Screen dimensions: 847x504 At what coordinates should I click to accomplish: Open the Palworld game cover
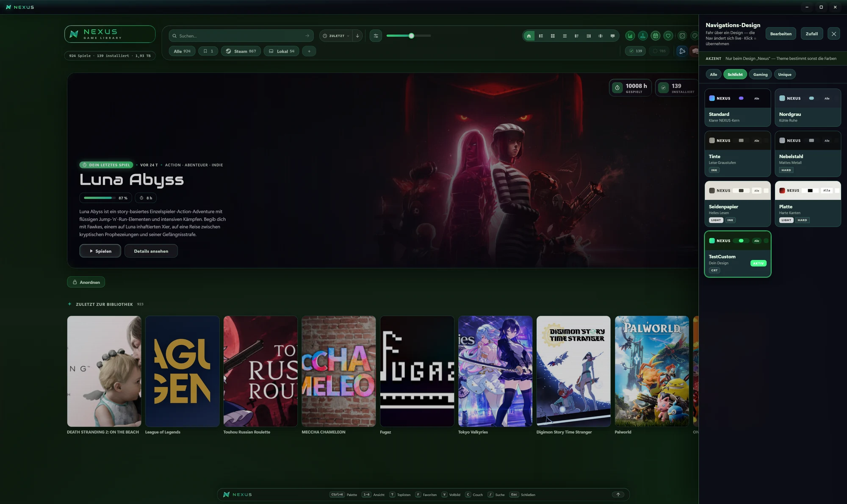pyautogui.click(x=652, y=371)
